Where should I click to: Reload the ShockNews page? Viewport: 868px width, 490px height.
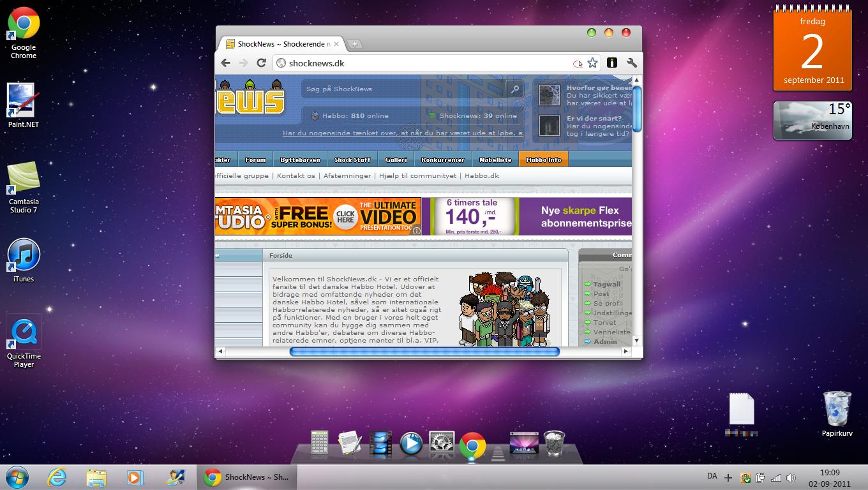point(261,63)
